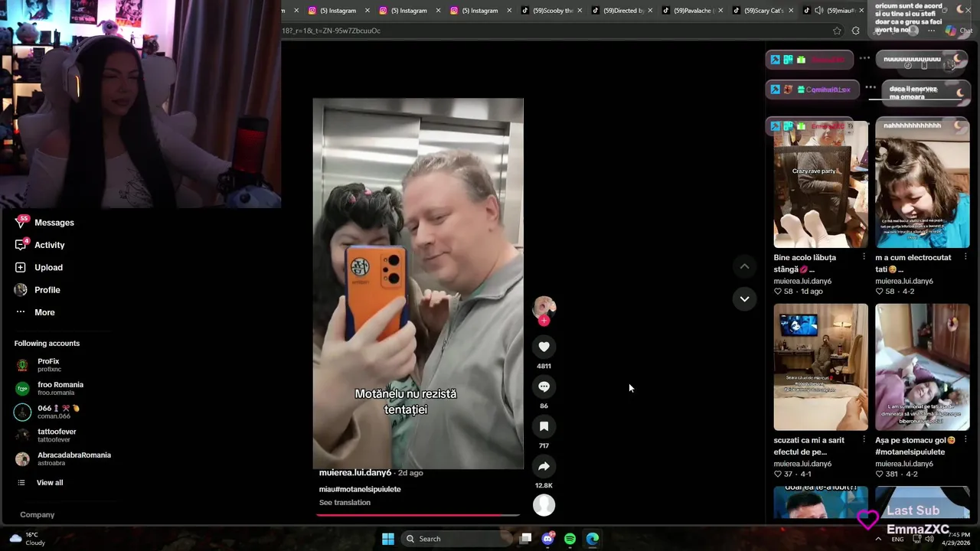Image resolution: width=980 pixels, height=551 pixels.
Task: Open ProFix following account
Action: click(37, 365)
